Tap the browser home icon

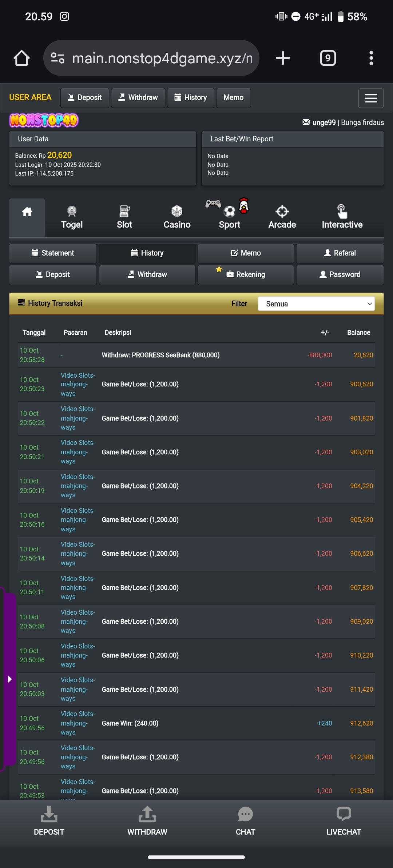[x=21, y=58]
